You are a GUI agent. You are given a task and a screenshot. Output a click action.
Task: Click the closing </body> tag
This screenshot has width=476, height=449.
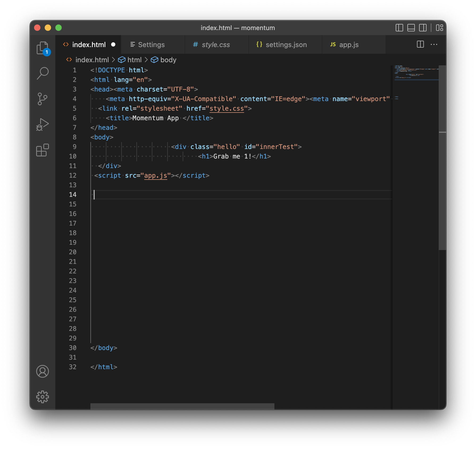[104, 348]
